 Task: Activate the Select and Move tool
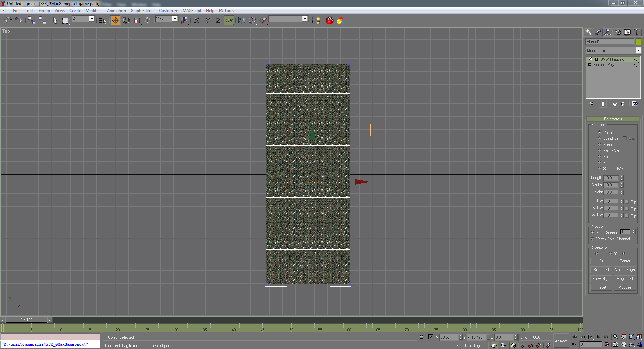(x=115, y=21)
